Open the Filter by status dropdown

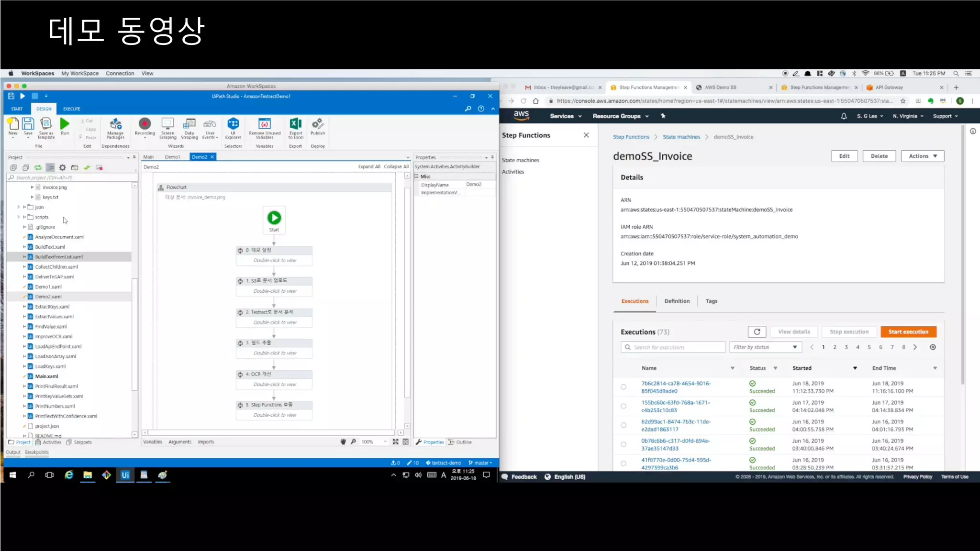[765, 347]
